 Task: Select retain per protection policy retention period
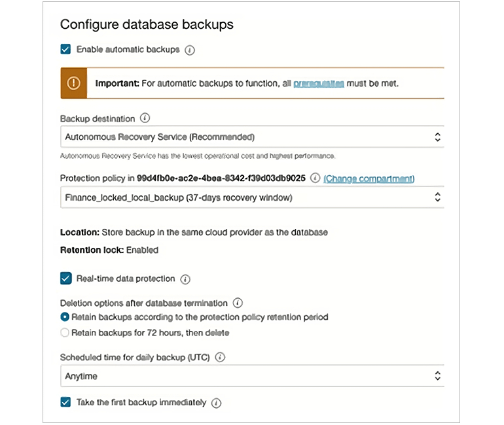[65, 317]
